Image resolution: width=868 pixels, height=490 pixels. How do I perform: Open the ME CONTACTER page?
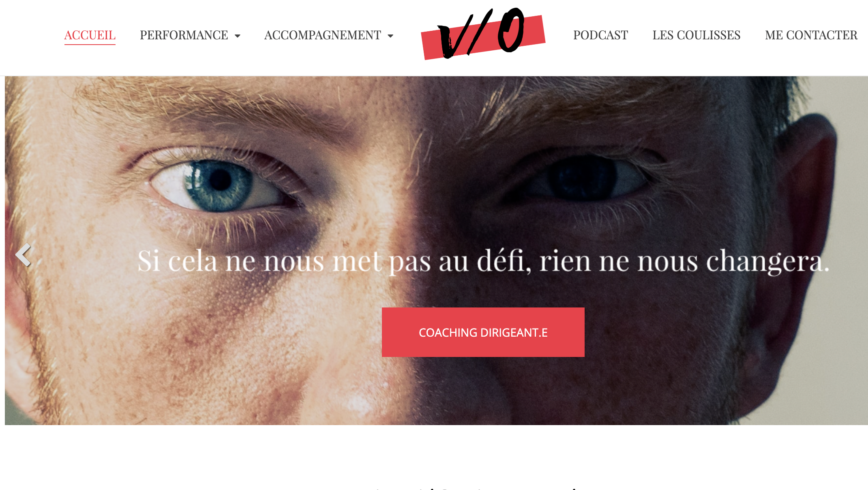pyautogui.click(x=811, y=35)
